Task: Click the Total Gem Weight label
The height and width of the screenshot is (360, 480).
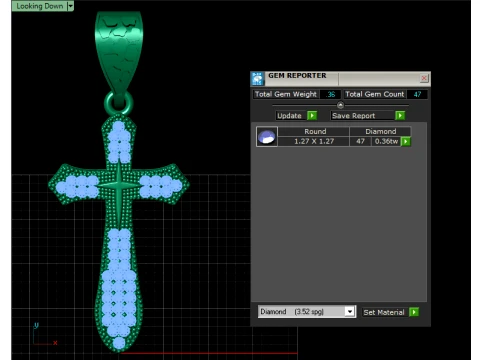Action: point(286,94)
